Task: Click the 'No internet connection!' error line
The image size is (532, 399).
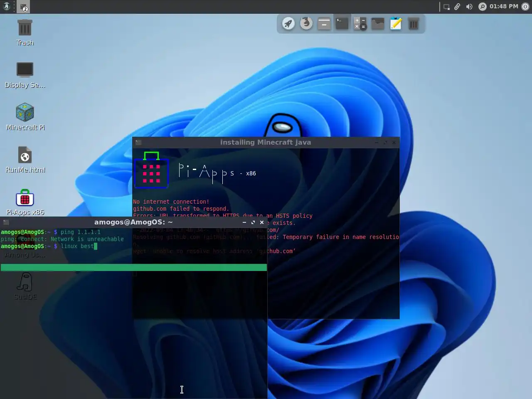Action: [x=171, y=202]
